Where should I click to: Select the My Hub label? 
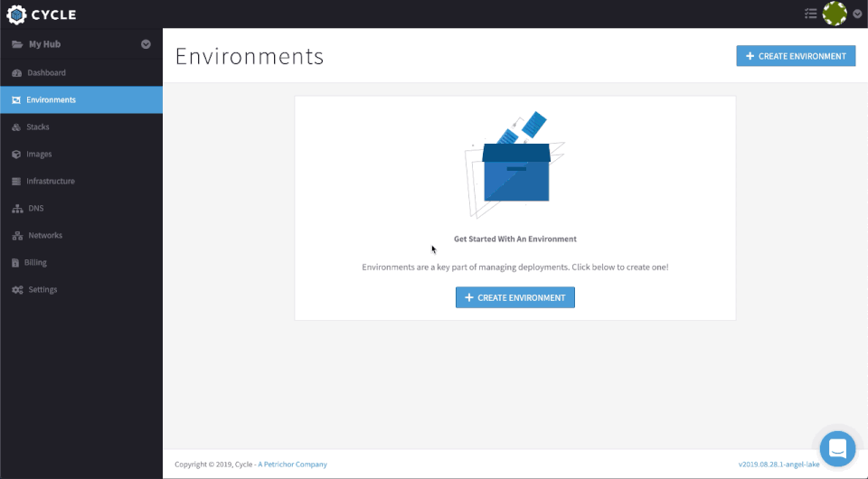45,44
